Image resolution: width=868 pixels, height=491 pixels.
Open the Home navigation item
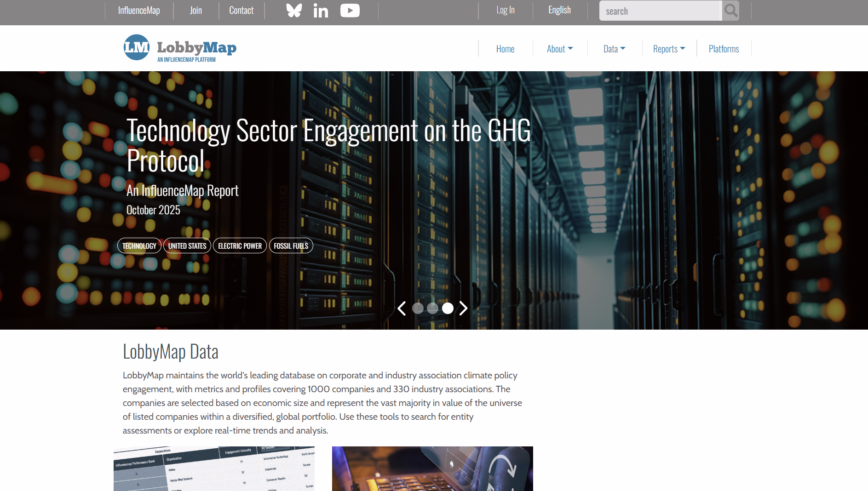pos(505,49)
